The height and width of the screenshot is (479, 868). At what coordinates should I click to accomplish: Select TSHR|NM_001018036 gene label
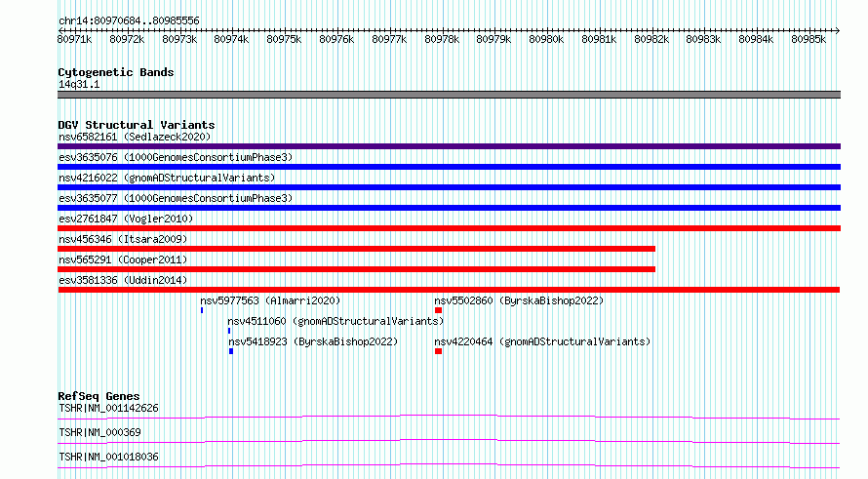click(x=108, y=457)
